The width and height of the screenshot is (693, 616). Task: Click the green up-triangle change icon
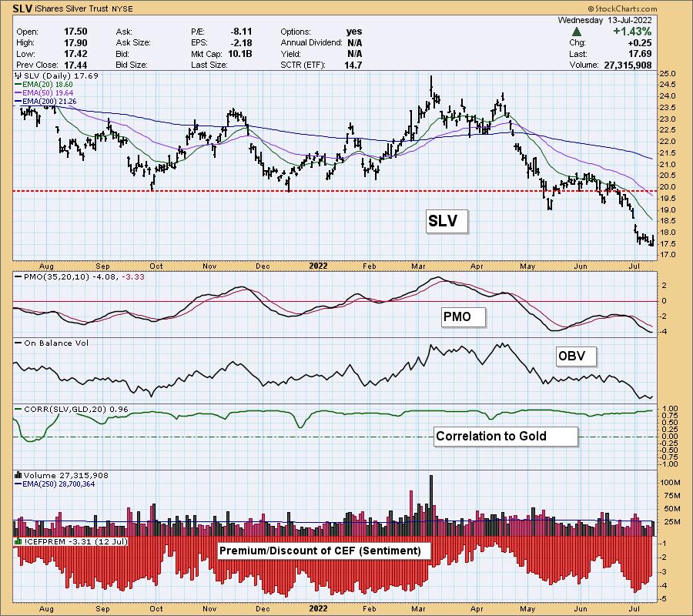pyautogui.click(x=576, y=32)
